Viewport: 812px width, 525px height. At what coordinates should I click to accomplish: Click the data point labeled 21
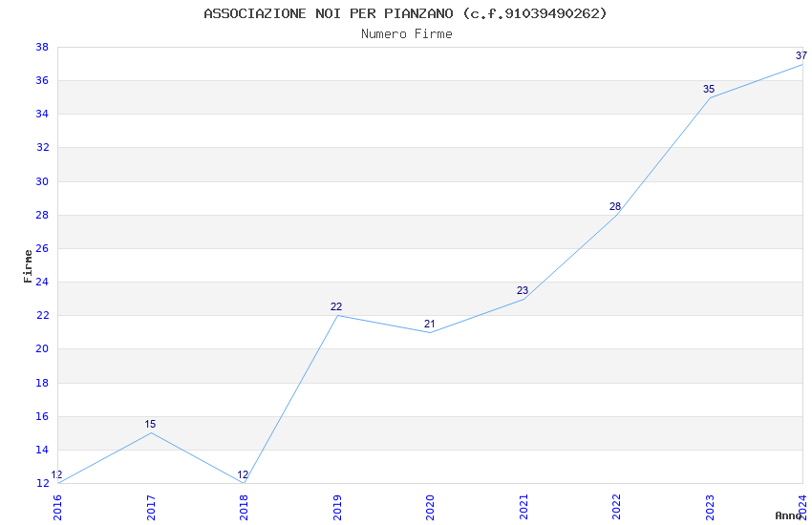pyautogui.click(x=430, y=332)
